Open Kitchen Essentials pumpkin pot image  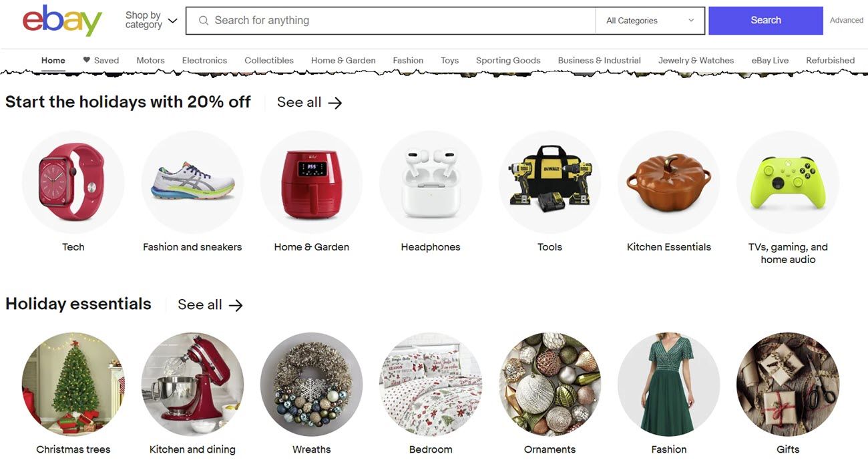point(668,182)
